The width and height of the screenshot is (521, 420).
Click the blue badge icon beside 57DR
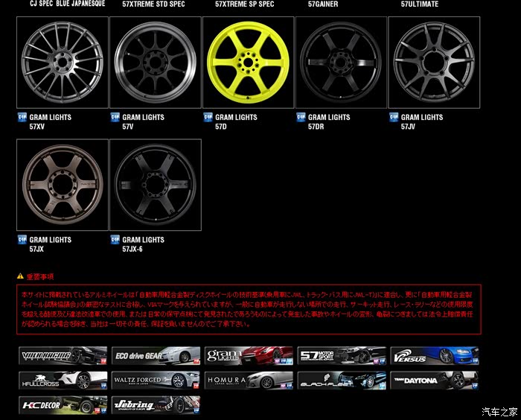tap(301, 117)
